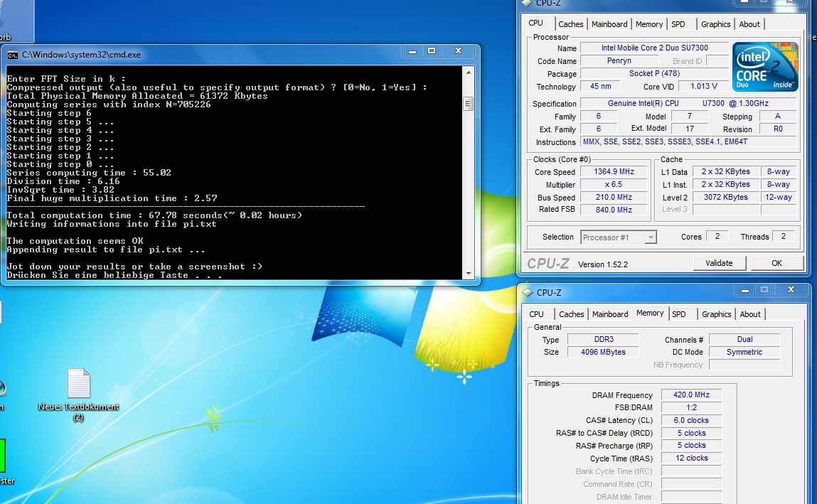Click the Threads count value
The height and width of the screenshot is (504, 817).
point(783,237)
